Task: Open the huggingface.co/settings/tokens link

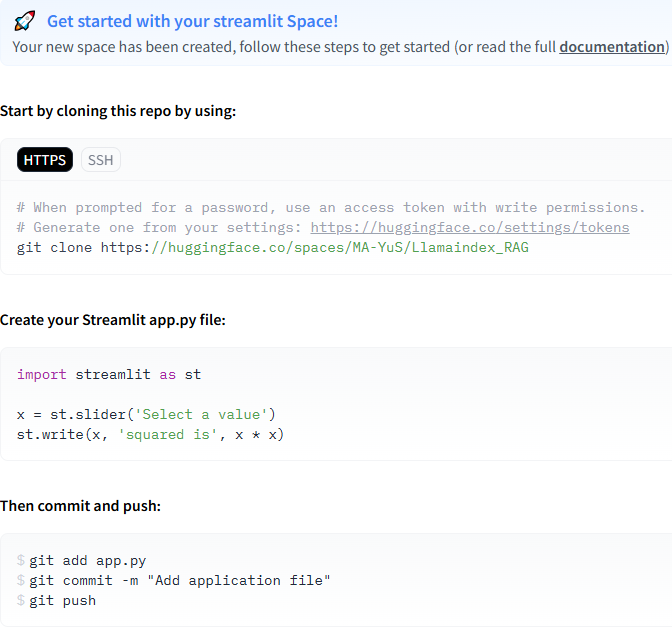Action: [x=470, y=228]
